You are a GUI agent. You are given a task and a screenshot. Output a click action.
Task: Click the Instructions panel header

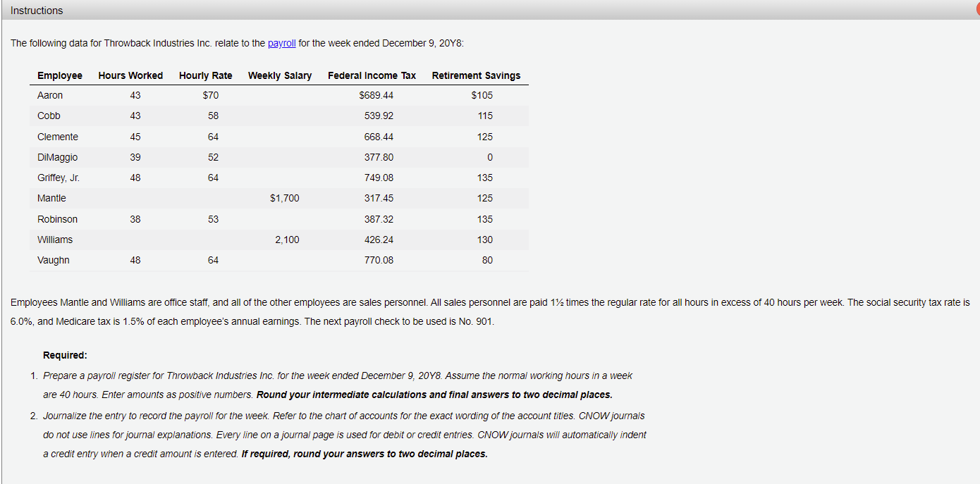[x=36, y=10]
